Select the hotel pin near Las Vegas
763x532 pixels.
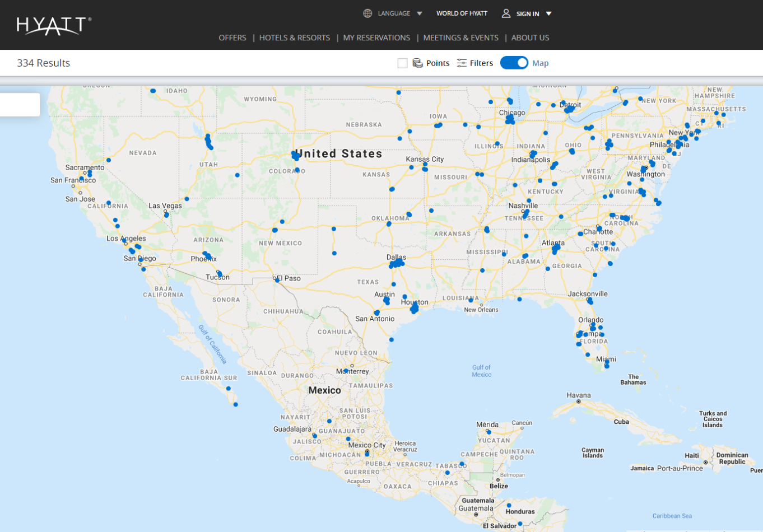[166, 215]
